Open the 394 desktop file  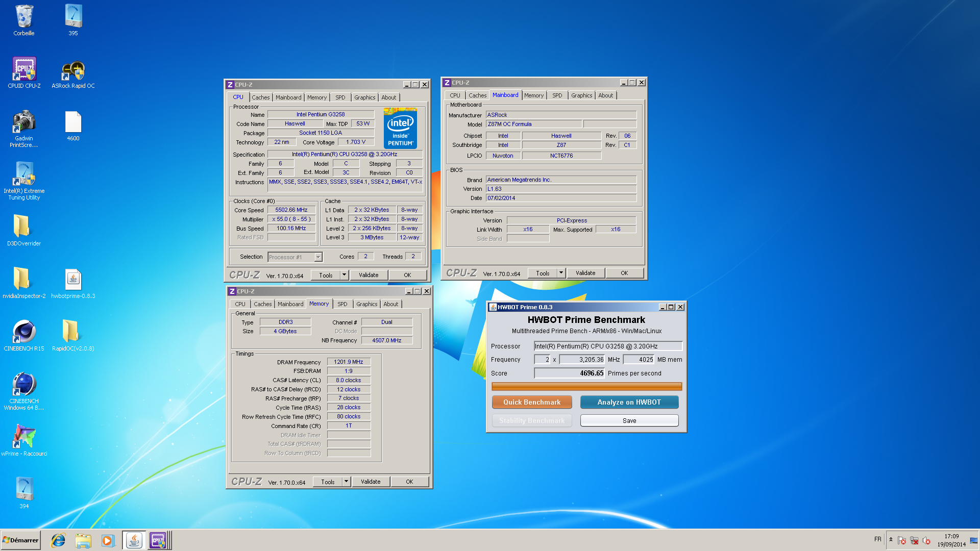pyautogui.click(x=24, y=493)
